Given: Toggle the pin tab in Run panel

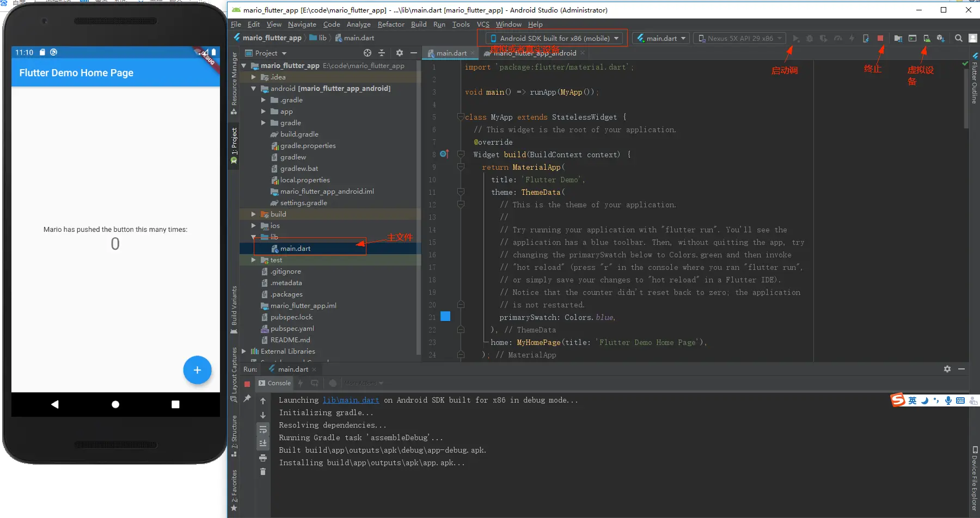Looking at the screenshot, I should (x=247, y=398).
